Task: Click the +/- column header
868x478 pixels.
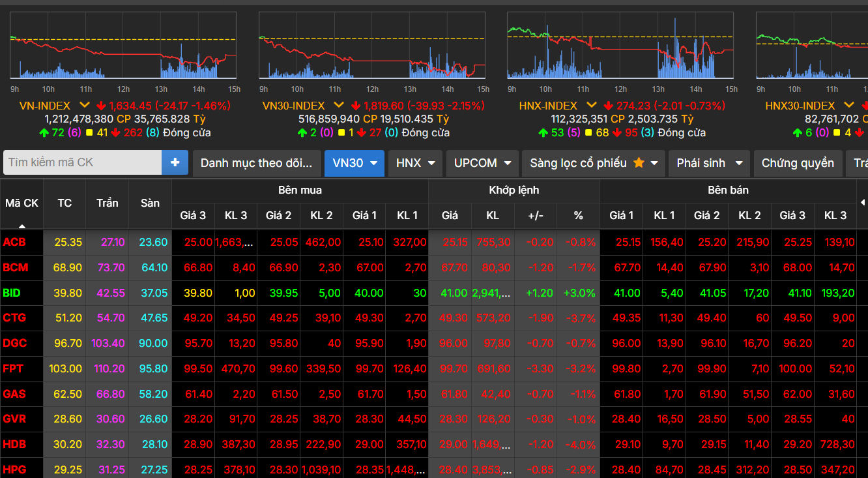Action: click(536, 215)
